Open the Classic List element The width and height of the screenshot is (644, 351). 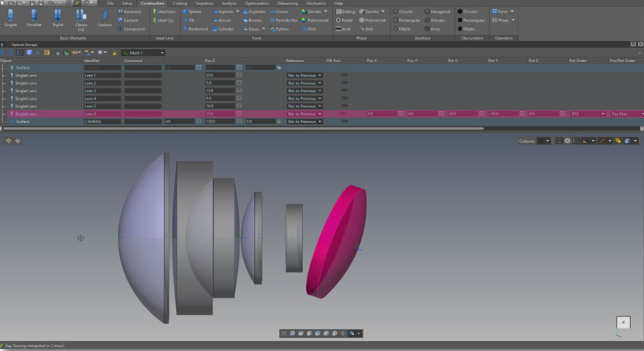[81, 20]
